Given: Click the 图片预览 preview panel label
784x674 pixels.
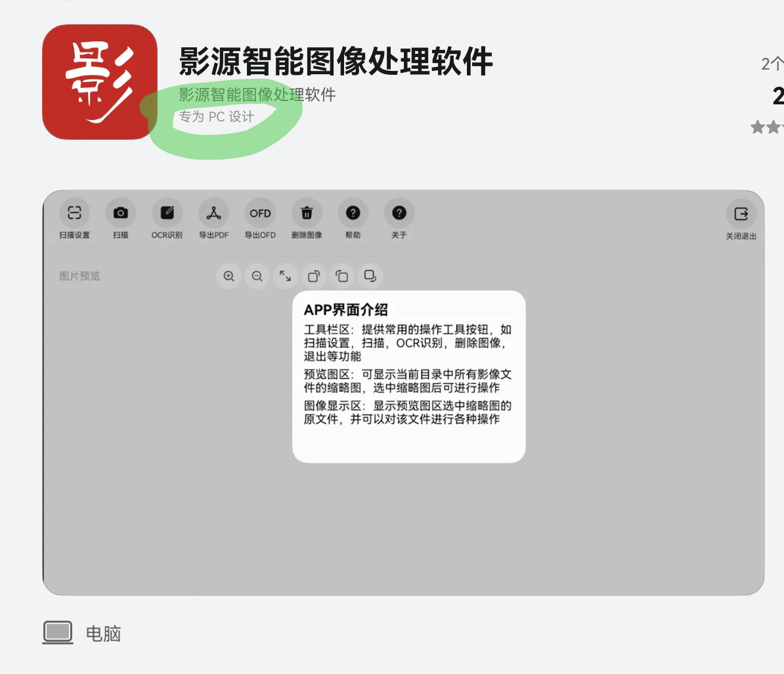Looking at the screenshot, I should coord(78,276).
